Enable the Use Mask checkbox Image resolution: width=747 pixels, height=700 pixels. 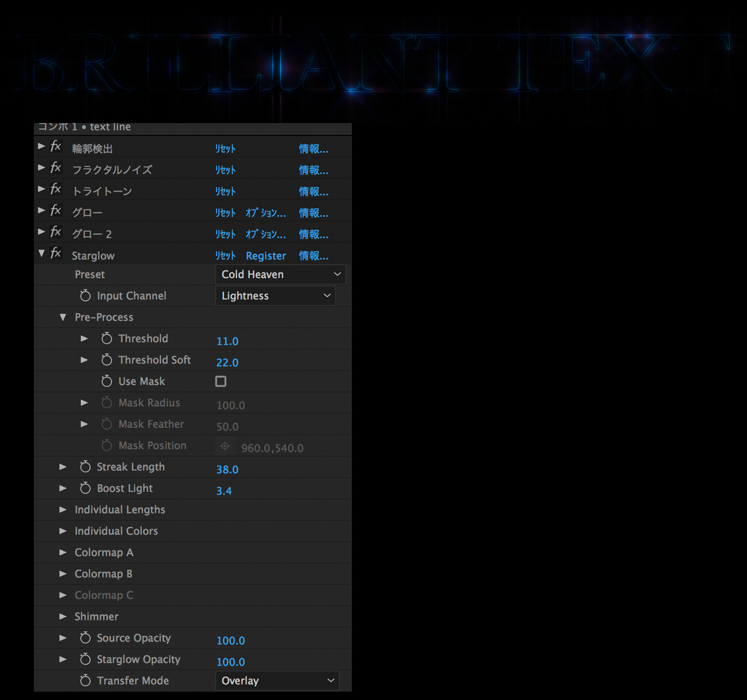pyautogui.click(x=221, y=381)
